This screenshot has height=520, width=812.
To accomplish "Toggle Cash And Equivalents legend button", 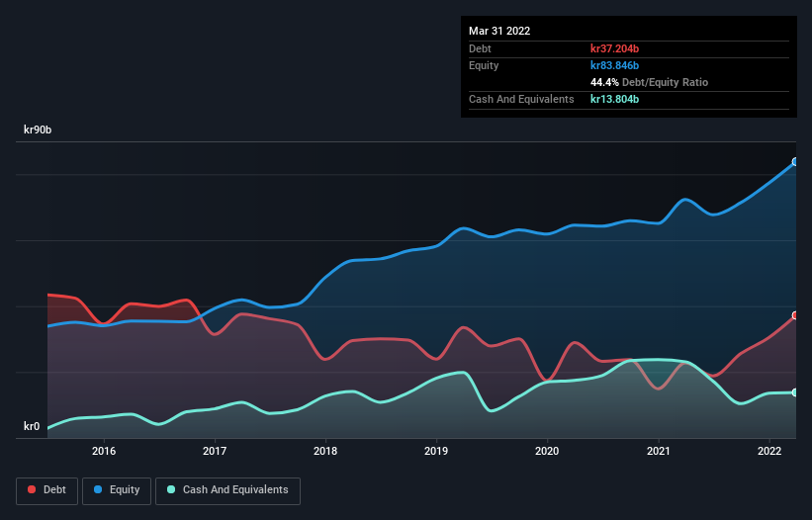I will pyautogui.click(x=227, y=490).
